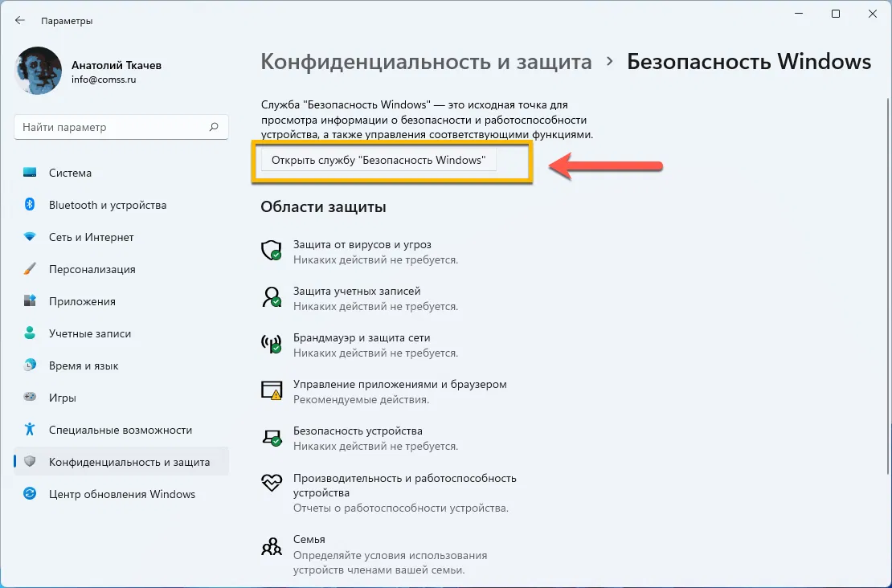Open Персонализация settings page

pos(92,269)
